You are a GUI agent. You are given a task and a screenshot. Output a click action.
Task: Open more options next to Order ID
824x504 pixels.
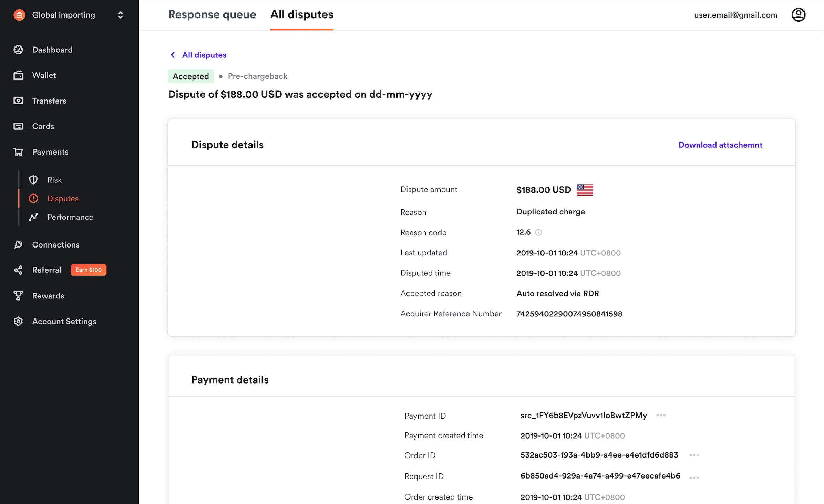pos(694,455)
